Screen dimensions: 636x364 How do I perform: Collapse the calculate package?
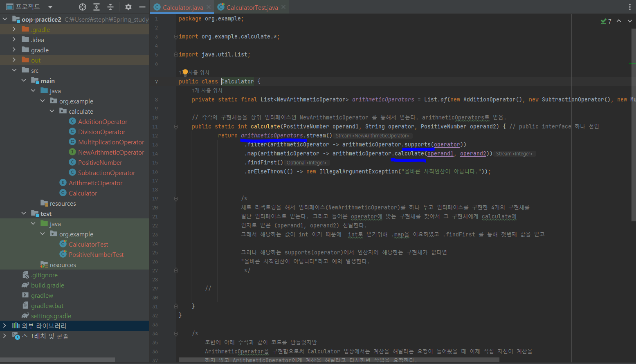52,111
